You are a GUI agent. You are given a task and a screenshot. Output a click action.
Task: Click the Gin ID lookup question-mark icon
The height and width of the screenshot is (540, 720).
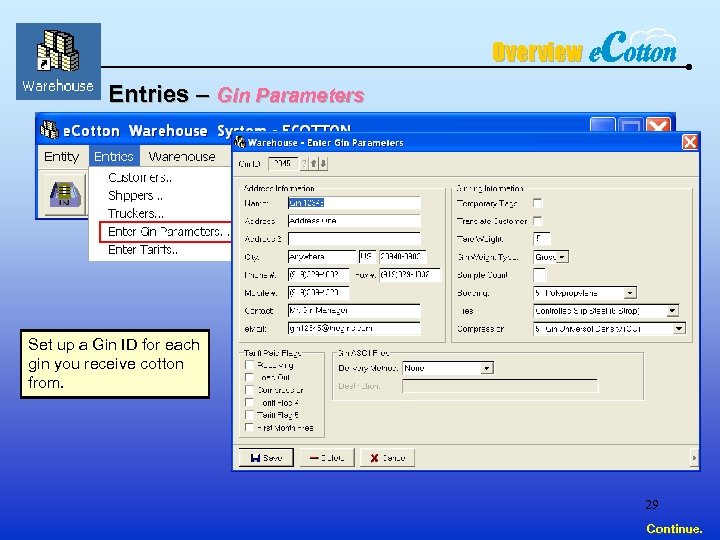(304, 163)
